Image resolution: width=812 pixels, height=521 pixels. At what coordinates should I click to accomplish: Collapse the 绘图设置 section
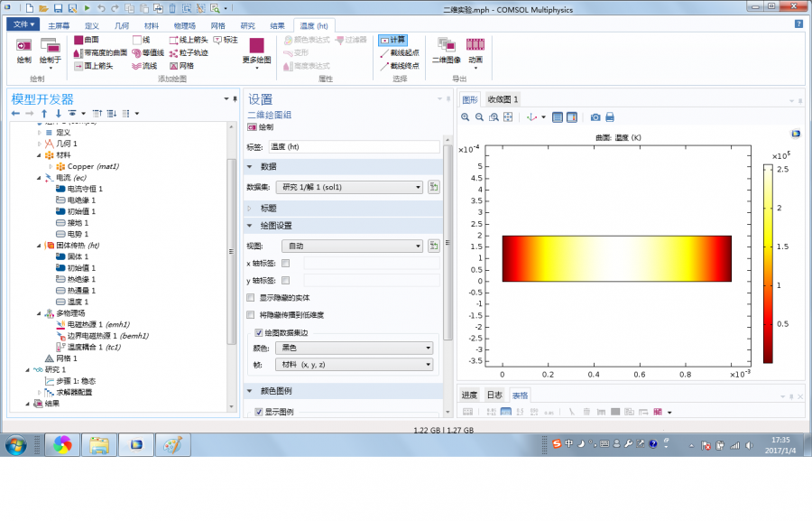tap(250, 226)
